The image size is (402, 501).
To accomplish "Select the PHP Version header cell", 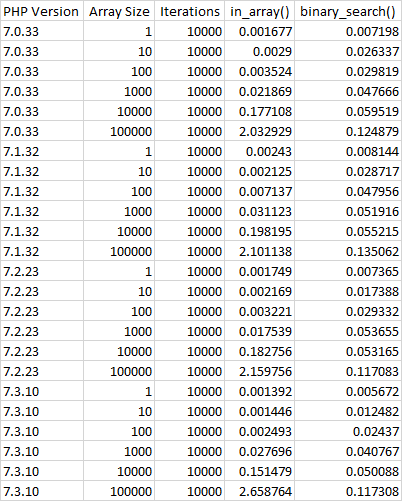I will click(42, 11).
